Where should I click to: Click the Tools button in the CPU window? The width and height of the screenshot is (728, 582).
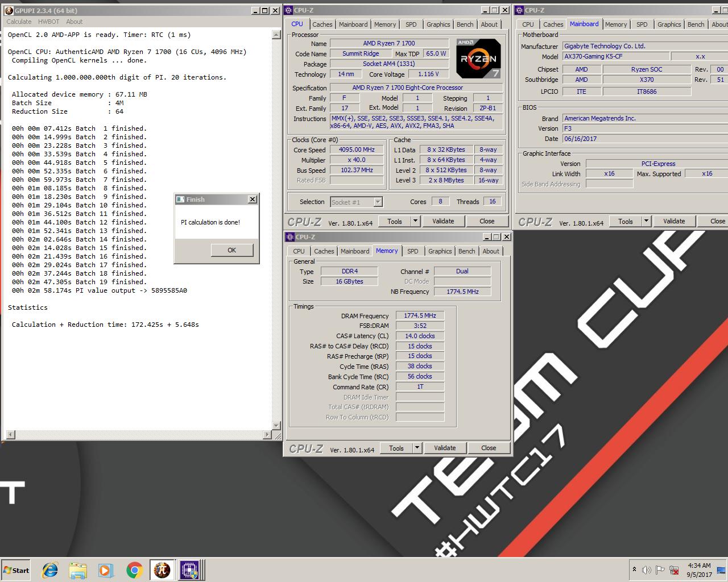pyautogui.click(x=395, y=221)
